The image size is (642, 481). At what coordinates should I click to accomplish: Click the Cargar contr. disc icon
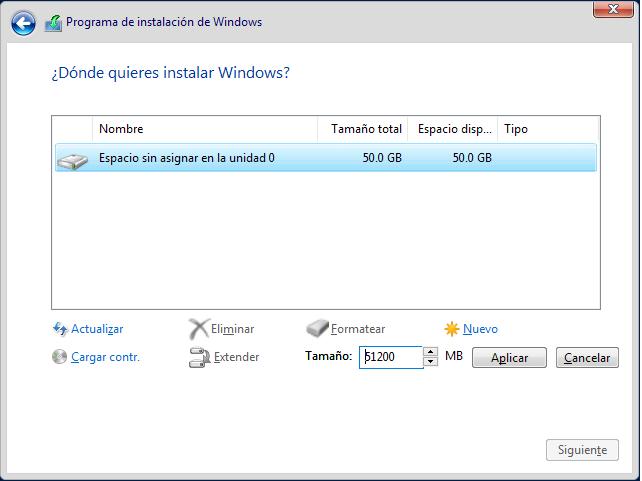pyautogui.click(x=59, y=357)
